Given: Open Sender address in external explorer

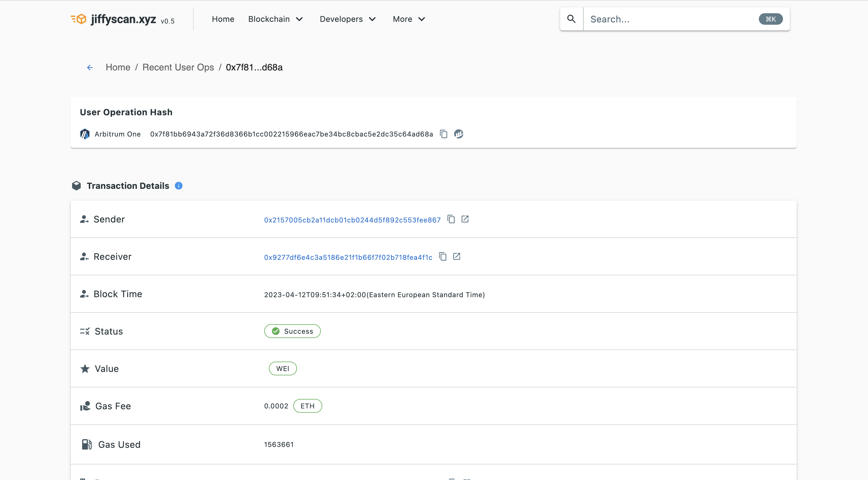Looking at the screenshot, I should click(x=465, y=219).
